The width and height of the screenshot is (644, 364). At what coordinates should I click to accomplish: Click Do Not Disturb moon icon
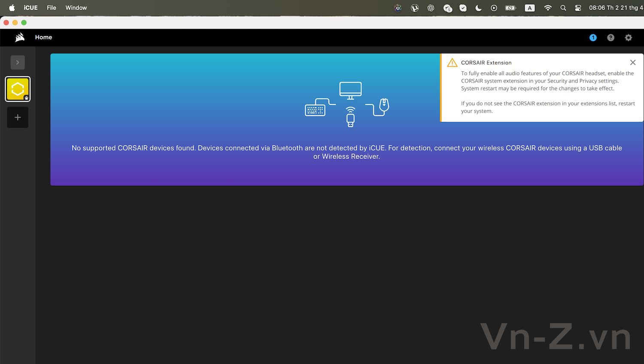point(478,8)
